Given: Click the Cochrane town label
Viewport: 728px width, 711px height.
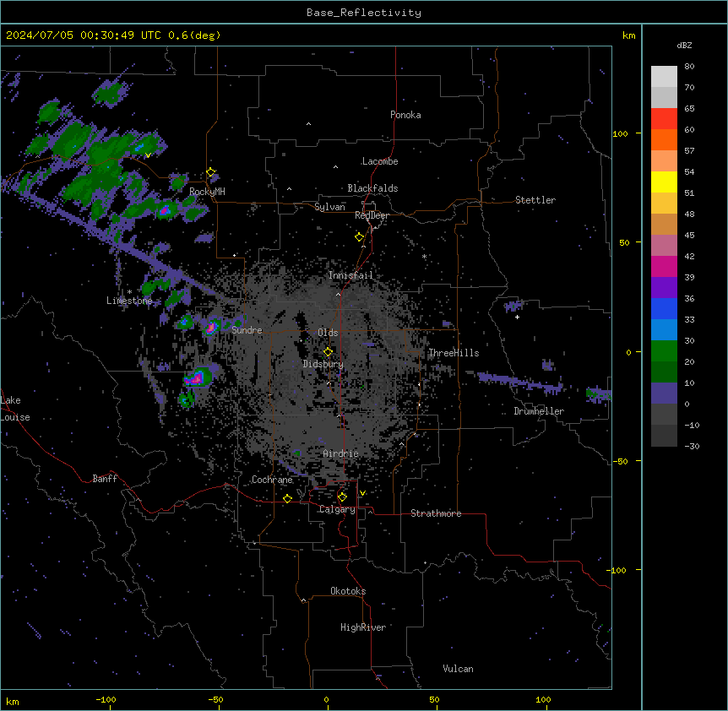Looking at the screenshot, I should pyautogui.click(x=273, y=480).
